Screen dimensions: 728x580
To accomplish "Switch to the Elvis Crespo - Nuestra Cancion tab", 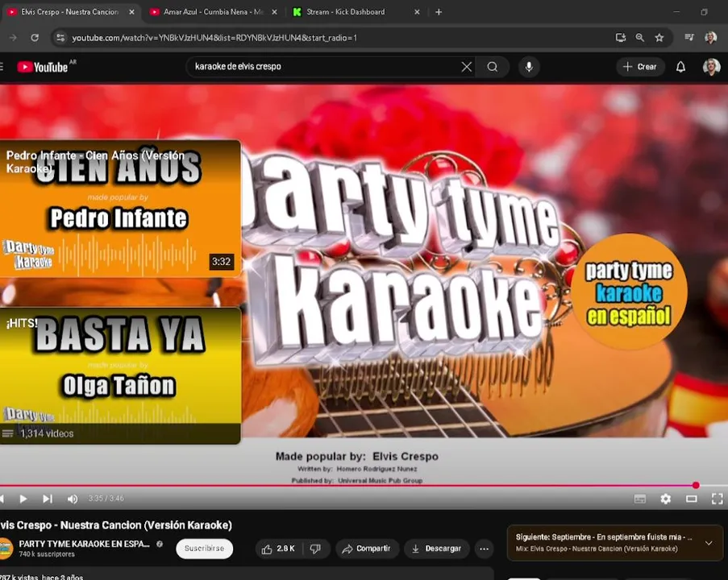I will 69,12.
